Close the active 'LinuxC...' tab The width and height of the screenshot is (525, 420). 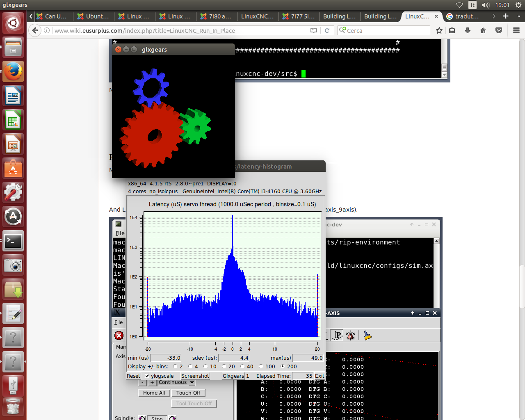(436, 16)
